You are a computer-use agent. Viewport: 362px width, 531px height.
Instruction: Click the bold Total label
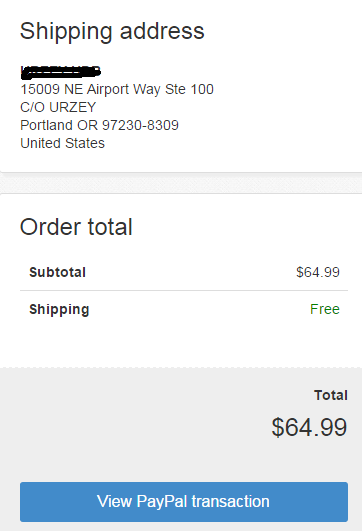(331, 395)
